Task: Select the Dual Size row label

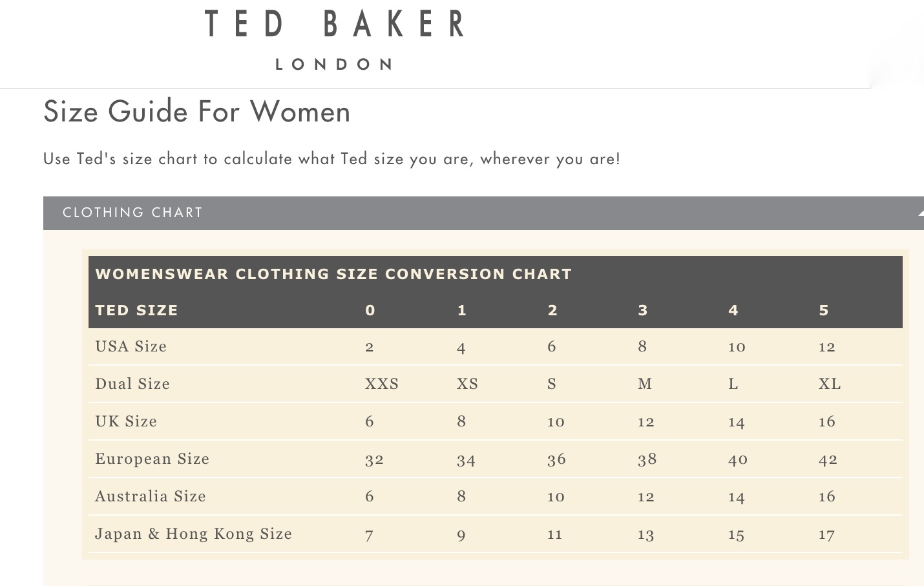Action: point(132,384)
